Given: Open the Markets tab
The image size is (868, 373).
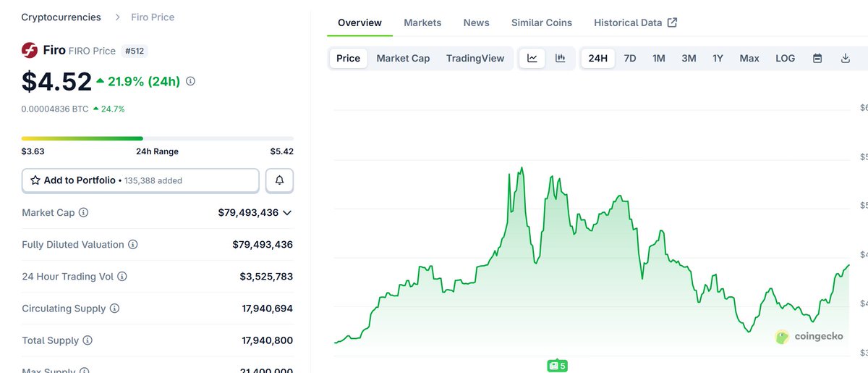Looking at the screenshot, I should [422, 22].
